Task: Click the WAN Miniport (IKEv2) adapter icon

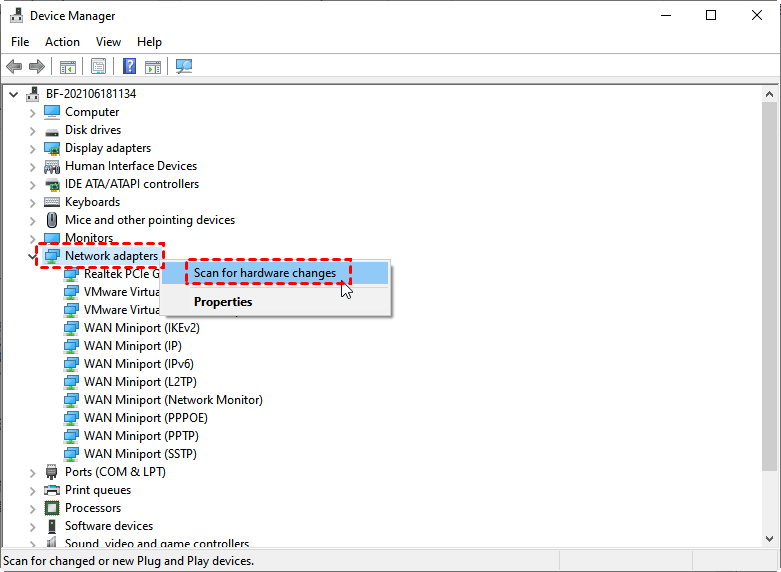Action: click(71, 328)
